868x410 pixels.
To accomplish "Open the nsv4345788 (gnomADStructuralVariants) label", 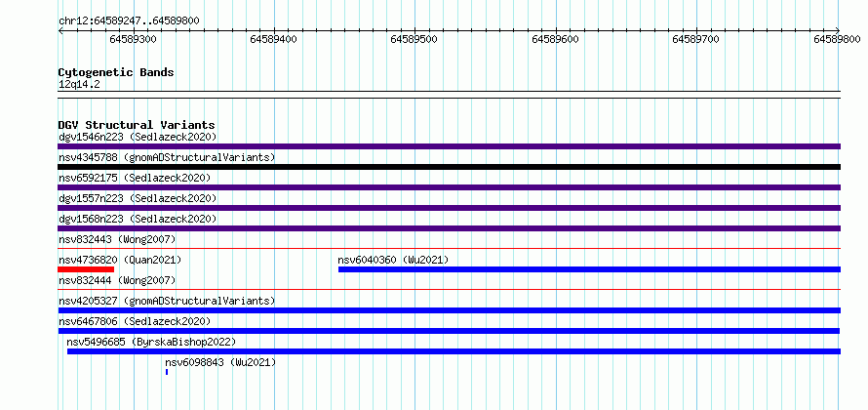I will [x=167, y=157].
